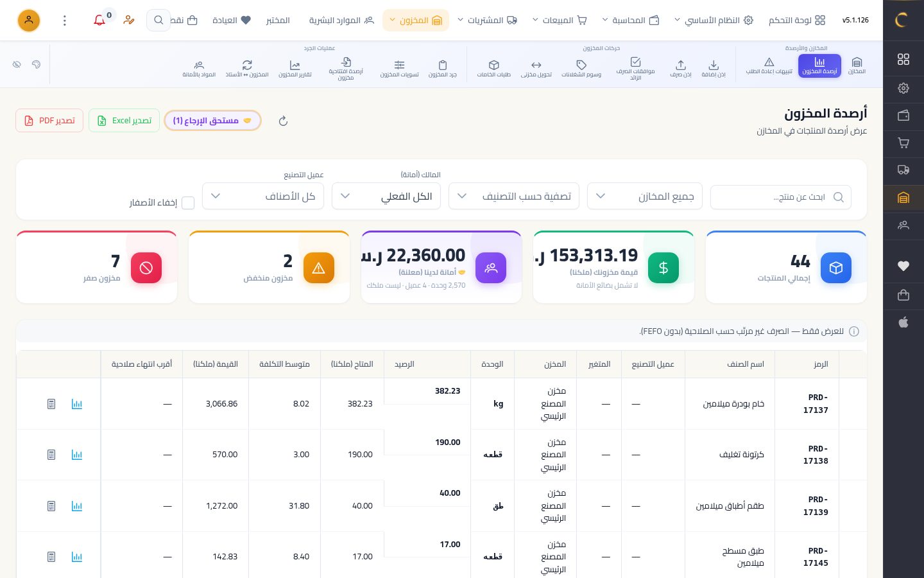Open the المشتريات top menu
Viewport: 924px width, 578px height.
pos(487,21)
